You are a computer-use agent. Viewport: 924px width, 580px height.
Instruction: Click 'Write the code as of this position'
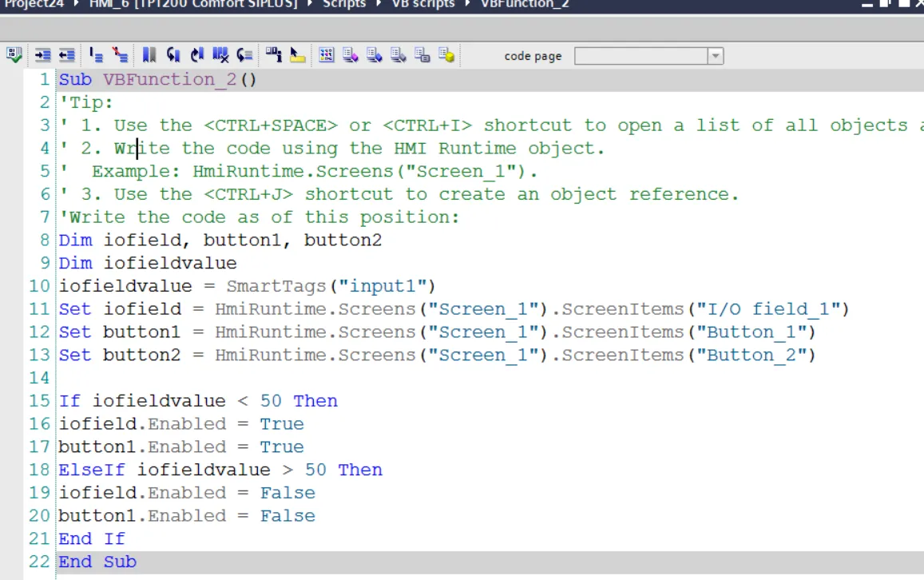click(x=259, y=217)
